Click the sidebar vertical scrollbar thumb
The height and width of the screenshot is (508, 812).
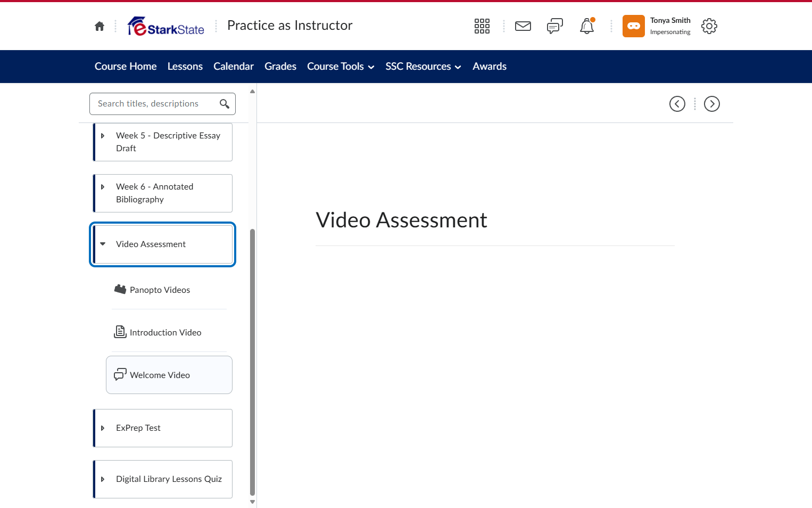tap(253, 362)
